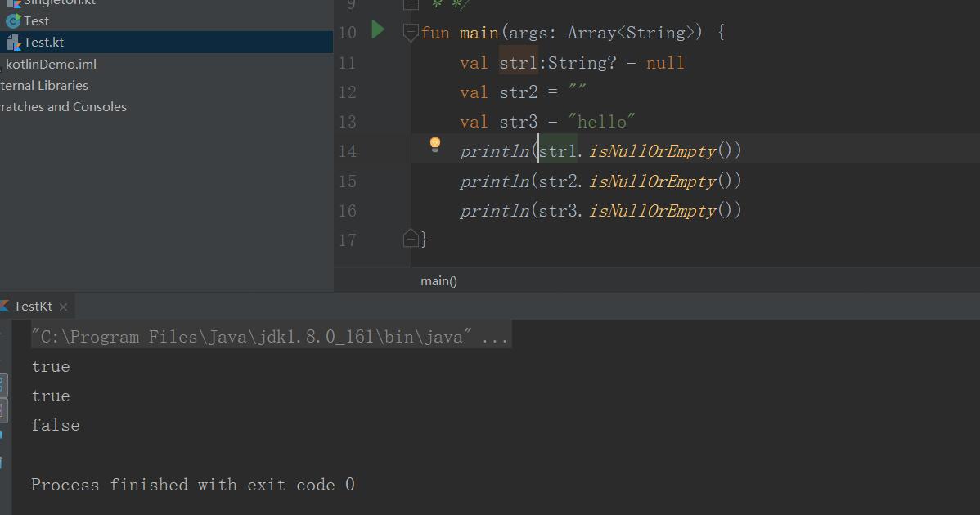This screenshot has width=980, height=515.
Task: Click main() breadcrumb in editor footer
Action: click(x=438, y=281)
